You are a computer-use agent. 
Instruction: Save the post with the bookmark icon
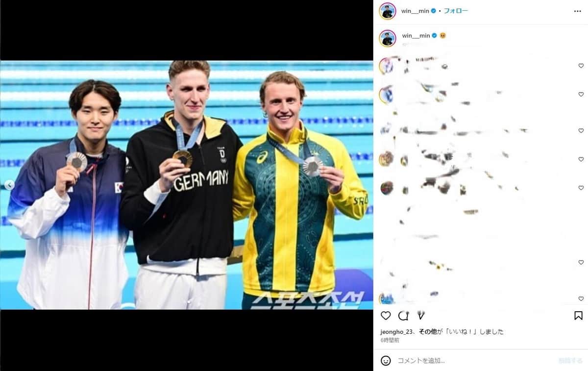coord(578,316)
